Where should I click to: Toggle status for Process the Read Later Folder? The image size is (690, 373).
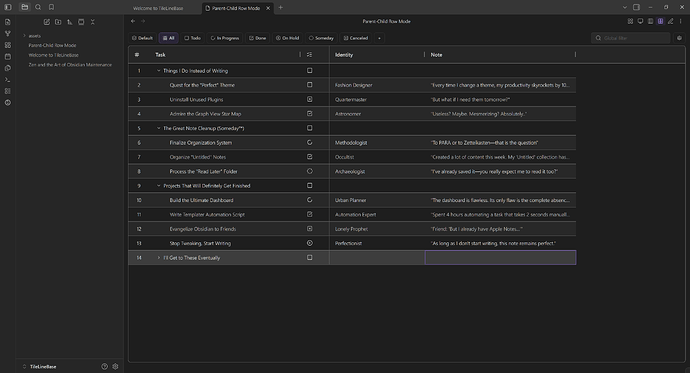pyautogui.click(x=310, y=171)
